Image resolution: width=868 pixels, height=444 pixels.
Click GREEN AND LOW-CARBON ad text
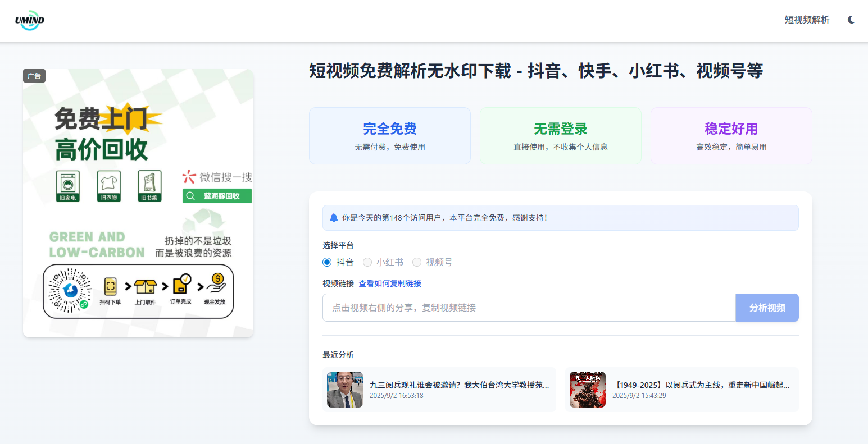[x=97, y=245]
